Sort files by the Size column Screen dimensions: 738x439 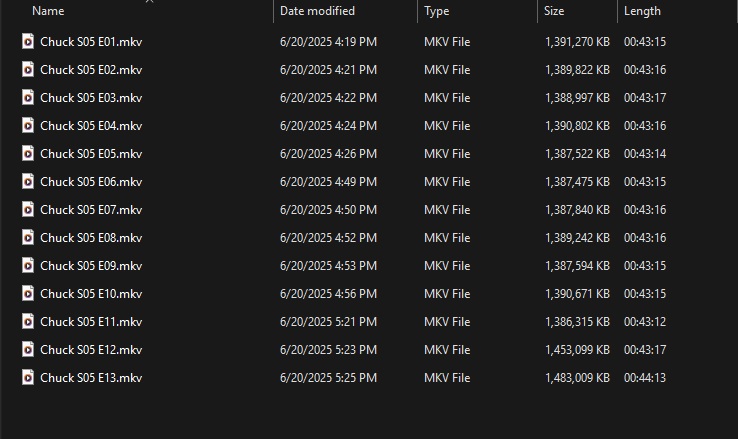pos(554,11)
